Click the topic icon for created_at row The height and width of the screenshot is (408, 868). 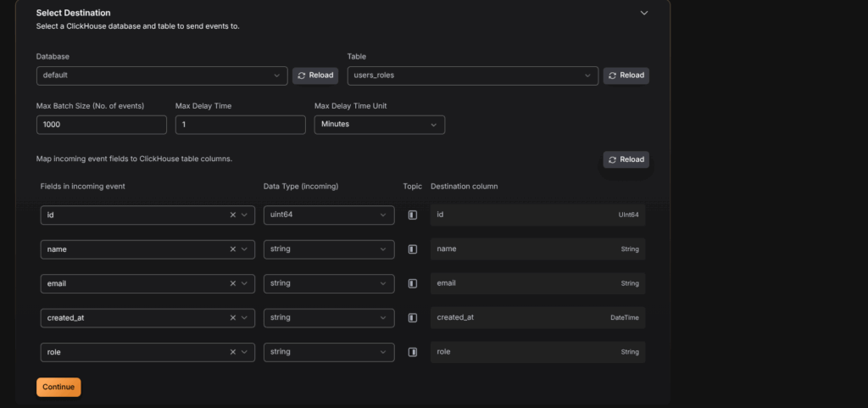tap(413, 317)
